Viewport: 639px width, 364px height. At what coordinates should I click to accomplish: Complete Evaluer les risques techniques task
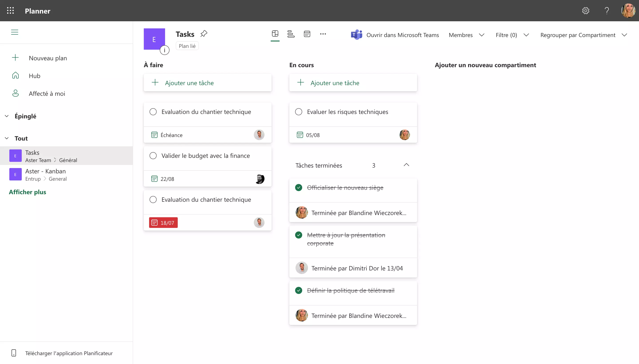298,112
